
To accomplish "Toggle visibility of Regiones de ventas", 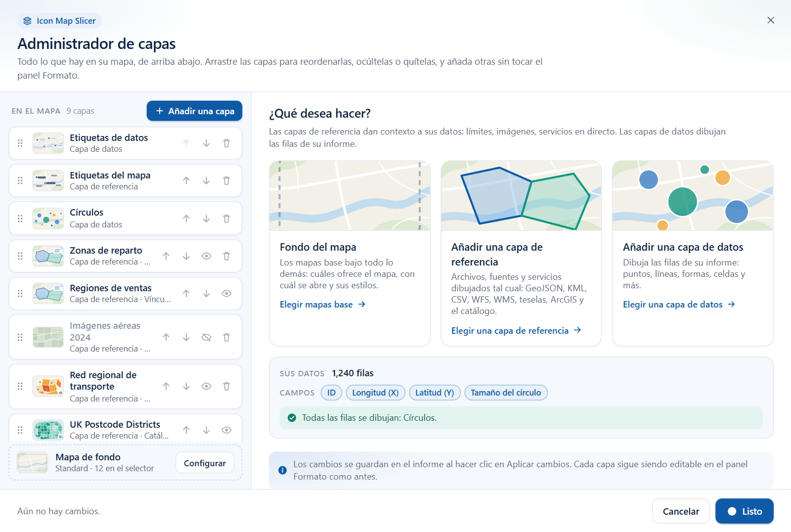I will (226, 294).
